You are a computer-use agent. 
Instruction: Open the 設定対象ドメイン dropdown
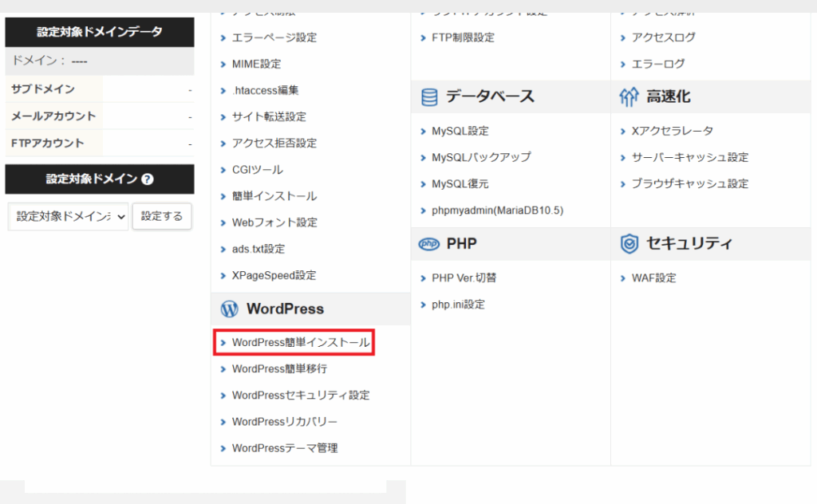[68, 216]
